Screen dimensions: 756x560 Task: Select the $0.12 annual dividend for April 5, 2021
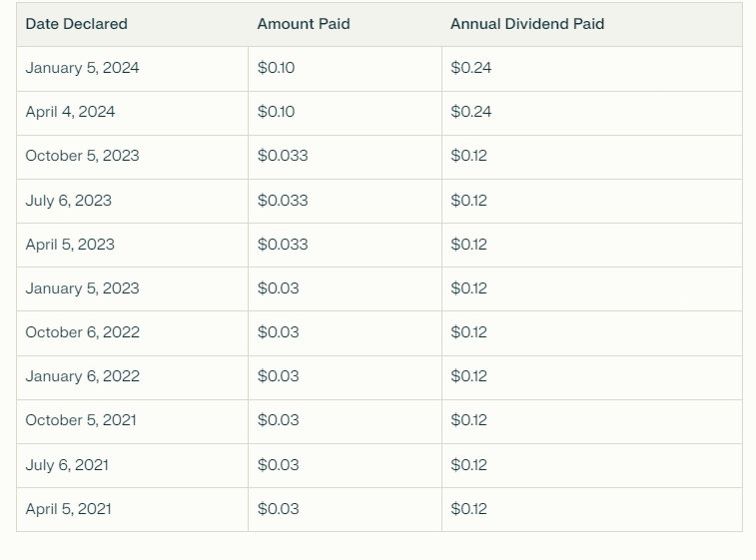(469, 509)
